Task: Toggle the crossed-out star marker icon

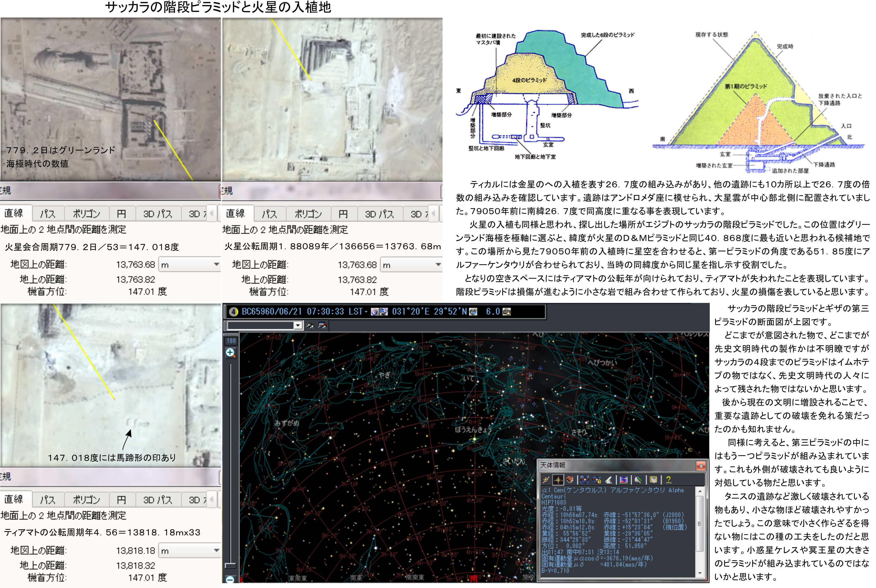Action: (x=546, y=480)
